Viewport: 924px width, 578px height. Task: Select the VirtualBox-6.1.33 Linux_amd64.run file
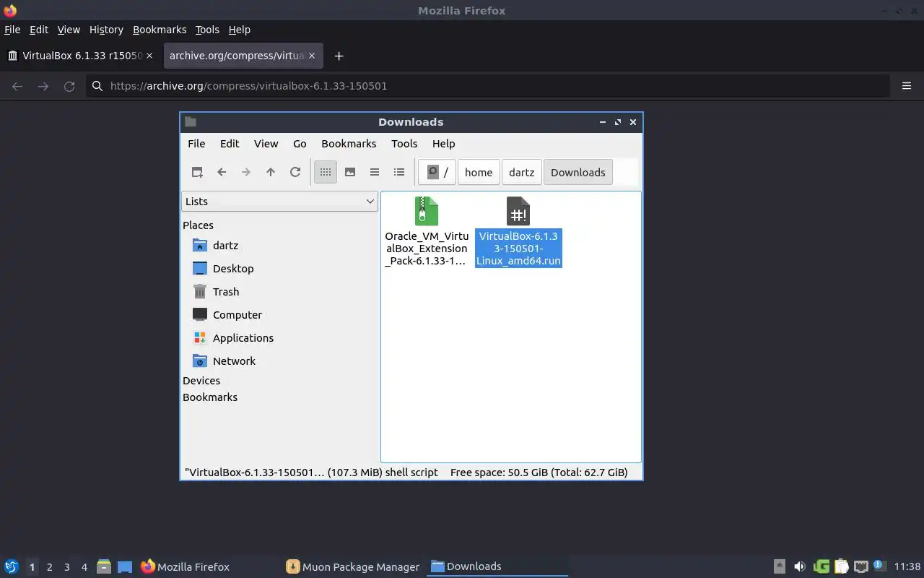click(518, 231)
